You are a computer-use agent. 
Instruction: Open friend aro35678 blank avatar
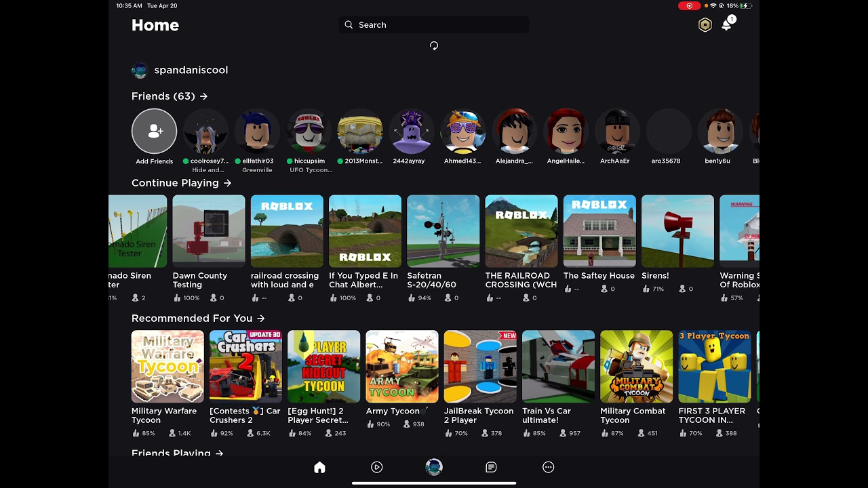tap(669, 131)
